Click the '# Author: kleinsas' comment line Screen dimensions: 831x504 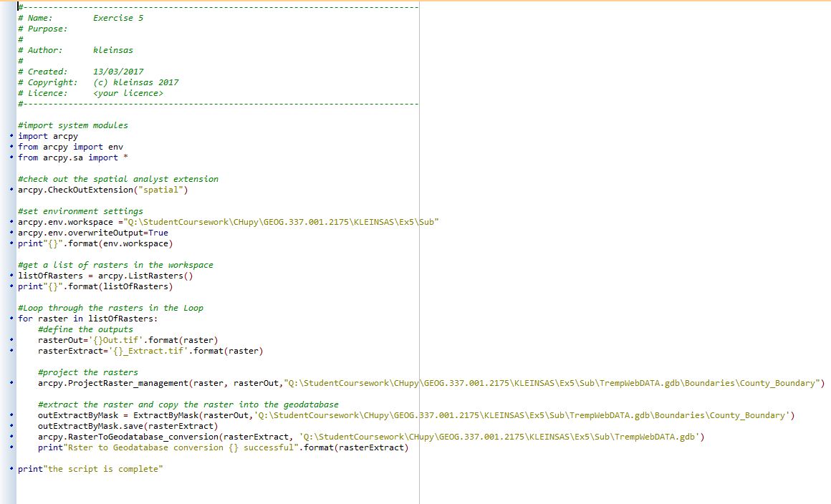pyautogui.click(x=76, y=50)
